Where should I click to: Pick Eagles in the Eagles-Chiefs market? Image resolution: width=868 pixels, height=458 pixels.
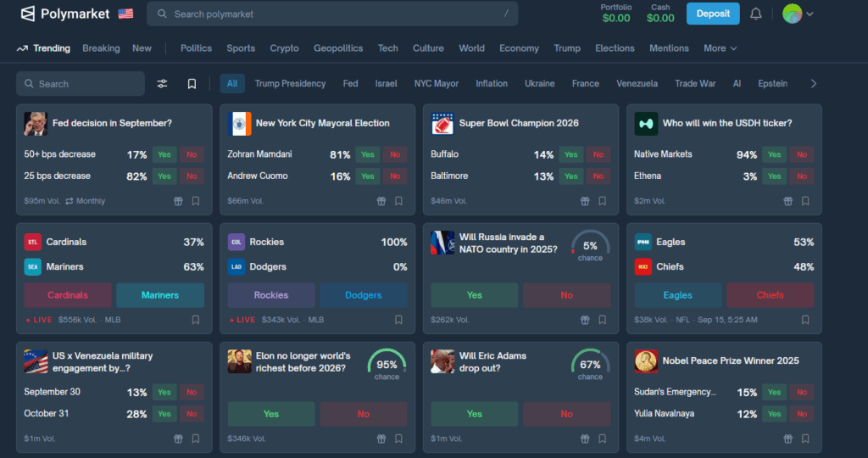[677, 295]
